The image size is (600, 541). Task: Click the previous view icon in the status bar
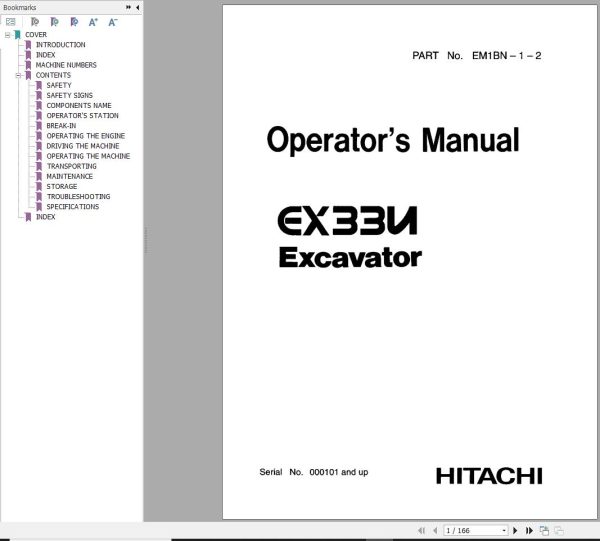[544, 530]
